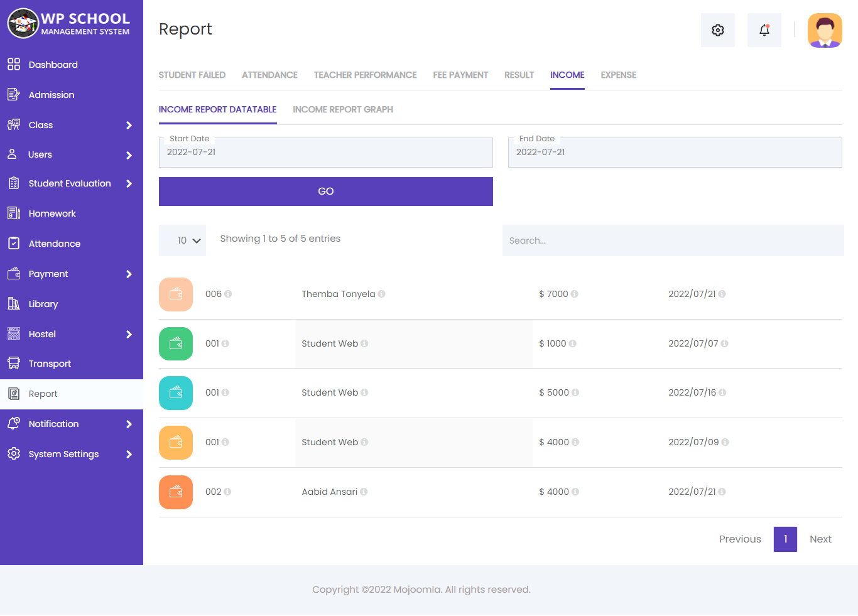The width and height of the screenshot is (858, 616).
Task: Click the Report icon in sidebar
Action: 14,394
